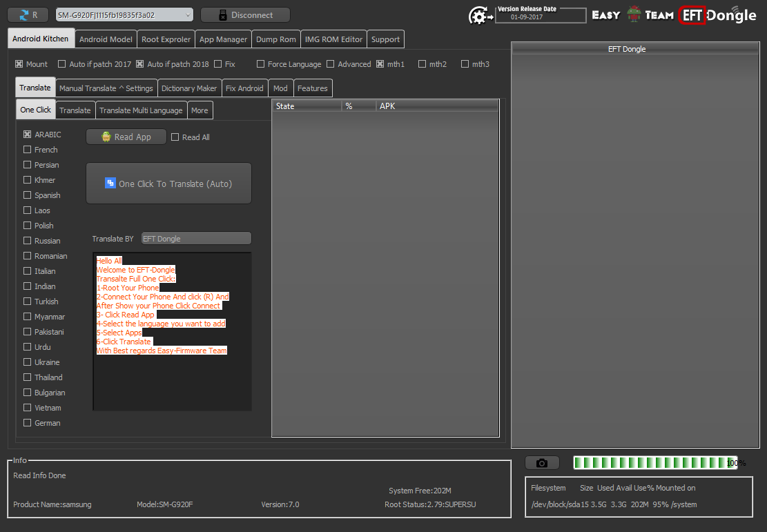Check the Persian language checkbox

28,165
